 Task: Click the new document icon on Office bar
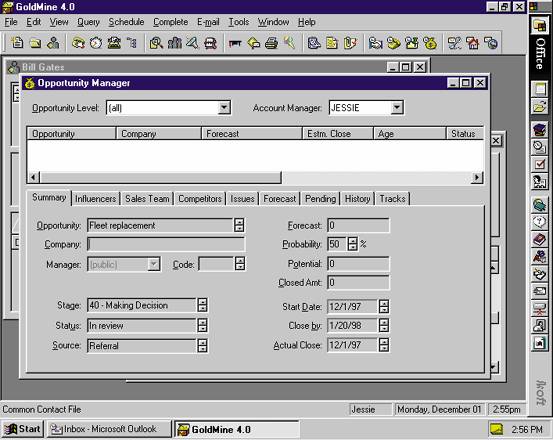tap(540, 89)
